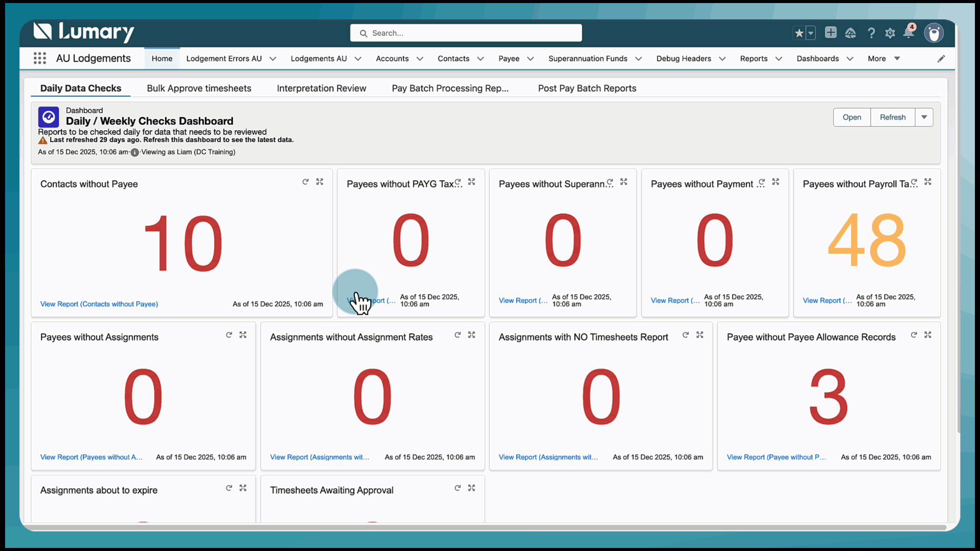Open the help question mark icon
Viewport: 980px width, 551px height.
click(871, 33)
